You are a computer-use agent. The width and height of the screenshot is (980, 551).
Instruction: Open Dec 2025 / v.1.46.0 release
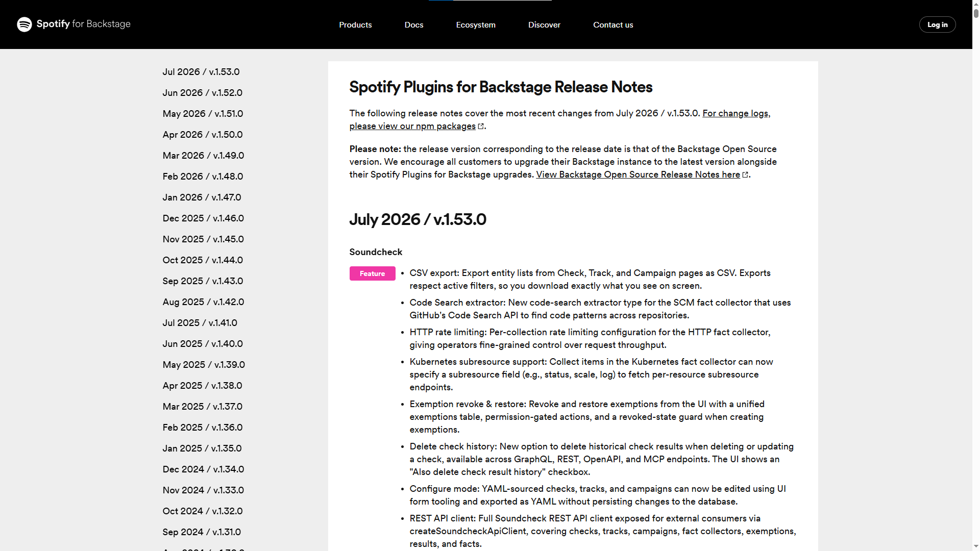[204, 218]
